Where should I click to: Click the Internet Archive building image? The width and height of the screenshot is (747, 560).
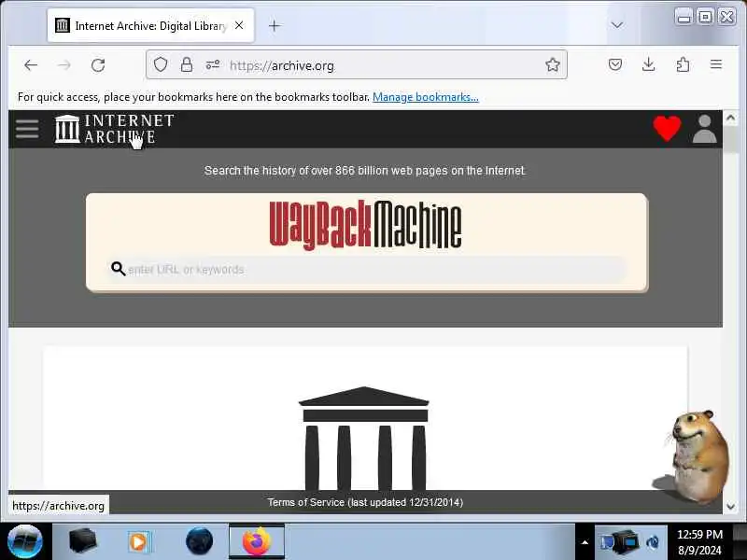pyautogui.click(x=364, y=438)
